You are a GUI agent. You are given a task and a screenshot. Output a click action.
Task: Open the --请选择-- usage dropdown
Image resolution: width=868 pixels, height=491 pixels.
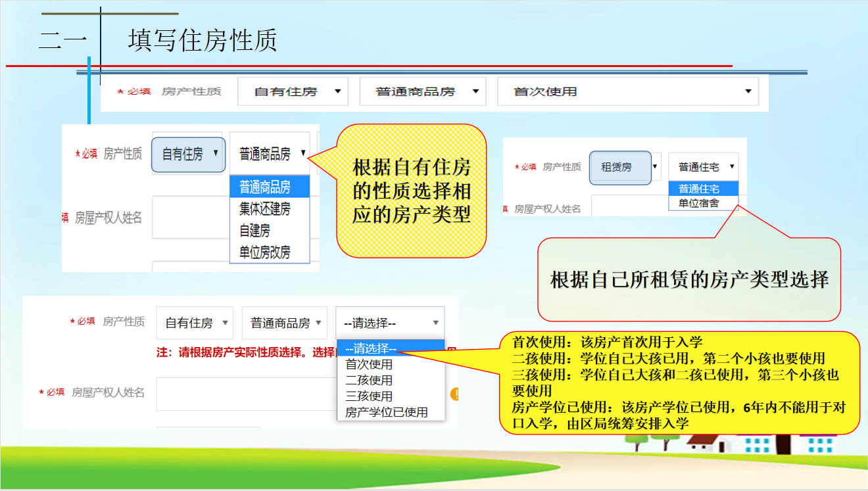pos(390,323)
